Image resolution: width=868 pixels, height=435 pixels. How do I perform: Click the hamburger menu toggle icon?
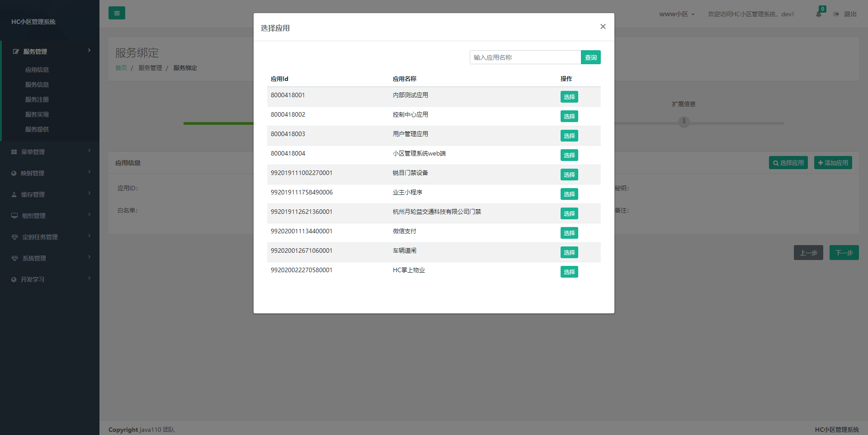coord(117,13)
